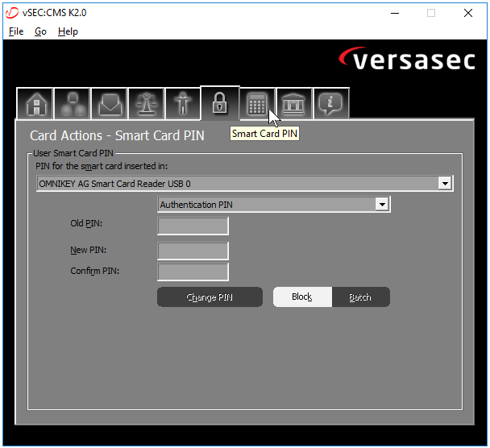Click the Confirm PIN label
The image size is (490, 448).
tap(94, 271)
